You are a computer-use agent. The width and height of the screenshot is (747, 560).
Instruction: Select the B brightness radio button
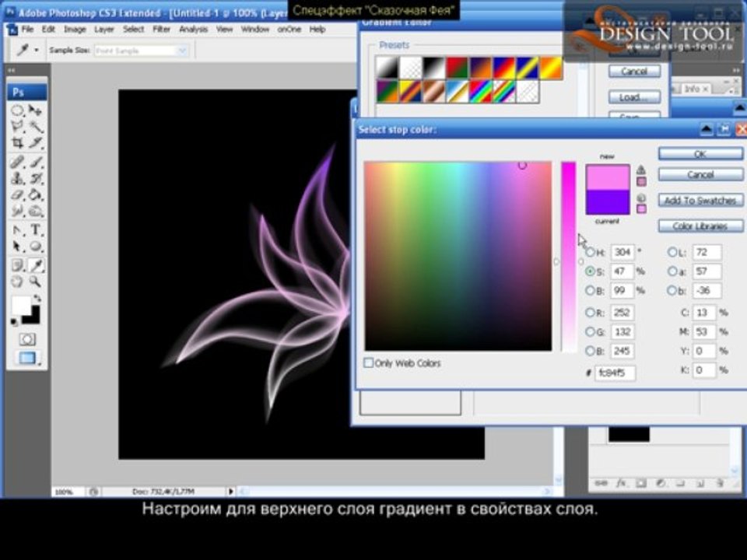coord(591,290)
